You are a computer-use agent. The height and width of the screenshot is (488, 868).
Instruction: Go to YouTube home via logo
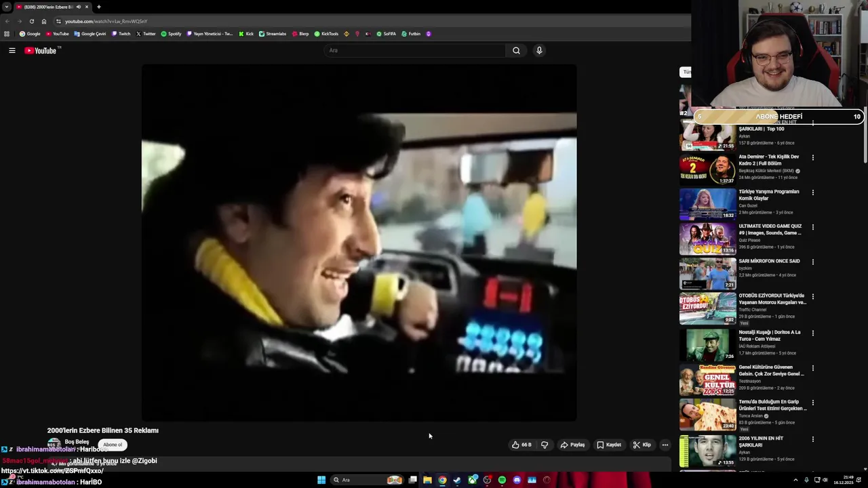point(41,50)
